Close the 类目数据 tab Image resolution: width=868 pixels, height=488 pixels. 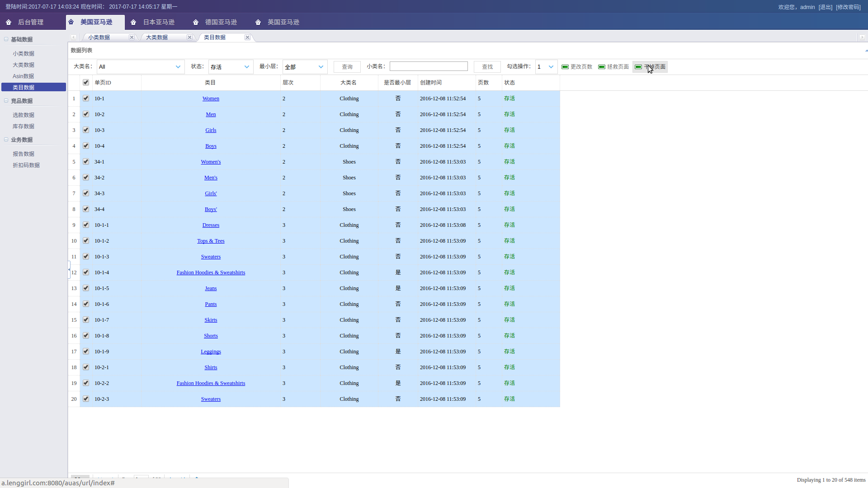coord(247,38)
